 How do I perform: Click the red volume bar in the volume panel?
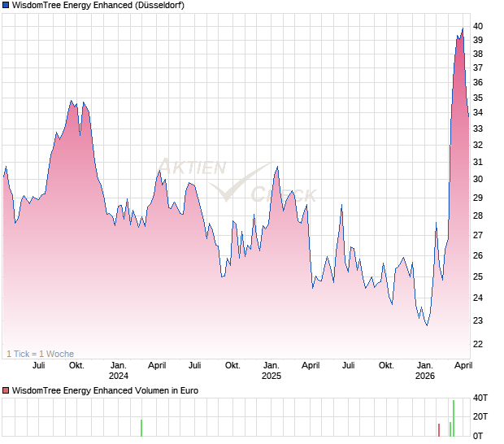[x=439, y=430]
